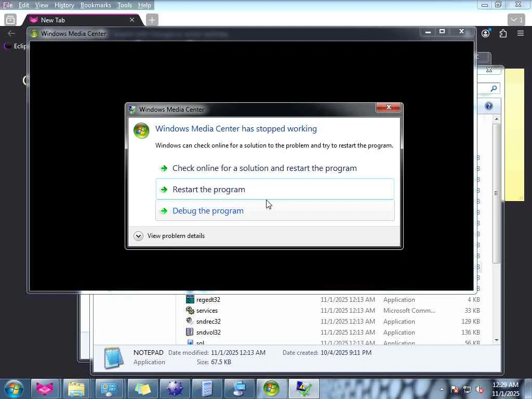
Task: Click the Sticky Notes taskbar icon
Action: click(x=142, y=389)
